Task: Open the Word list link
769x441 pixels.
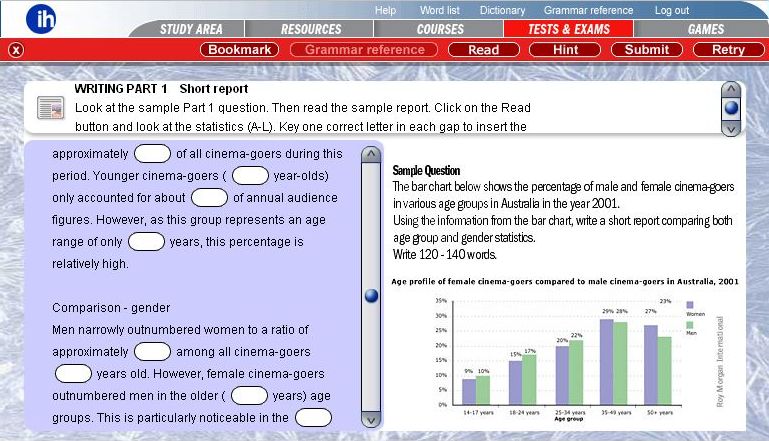Action: (439, 10)
